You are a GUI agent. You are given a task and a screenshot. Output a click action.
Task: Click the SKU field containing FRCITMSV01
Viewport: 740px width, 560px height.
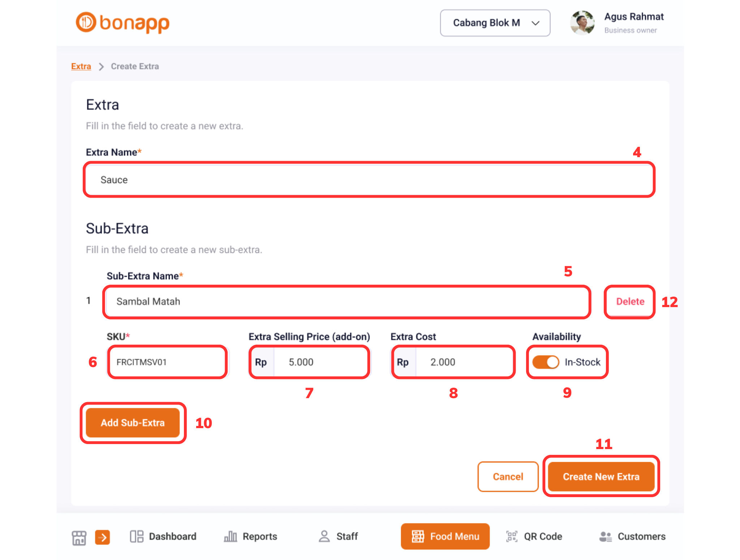pyautogui.click(x=167, y=362)
